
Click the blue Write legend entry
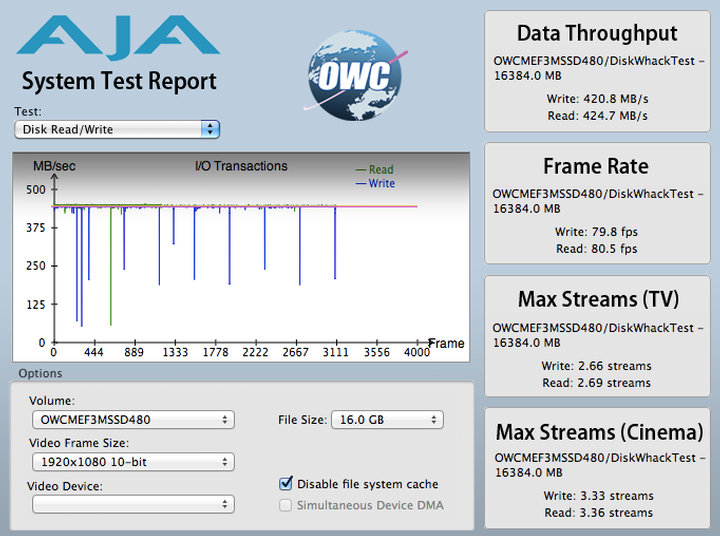point(375,184)
